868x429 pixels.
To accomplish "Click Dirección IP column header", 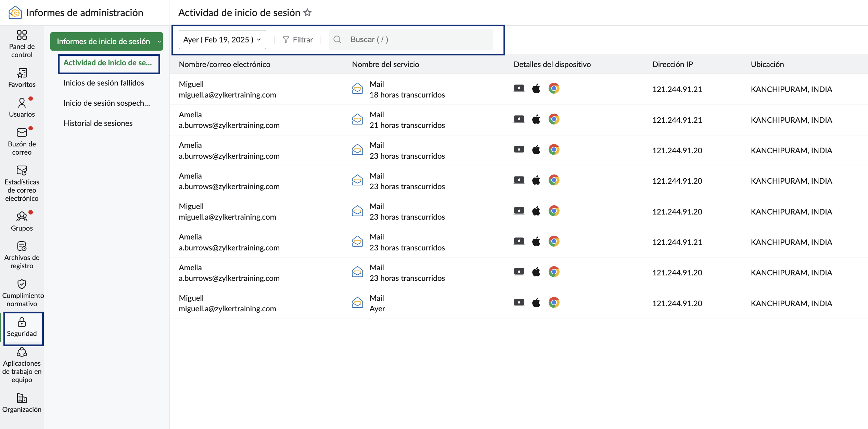I will (x=673, y=64).
